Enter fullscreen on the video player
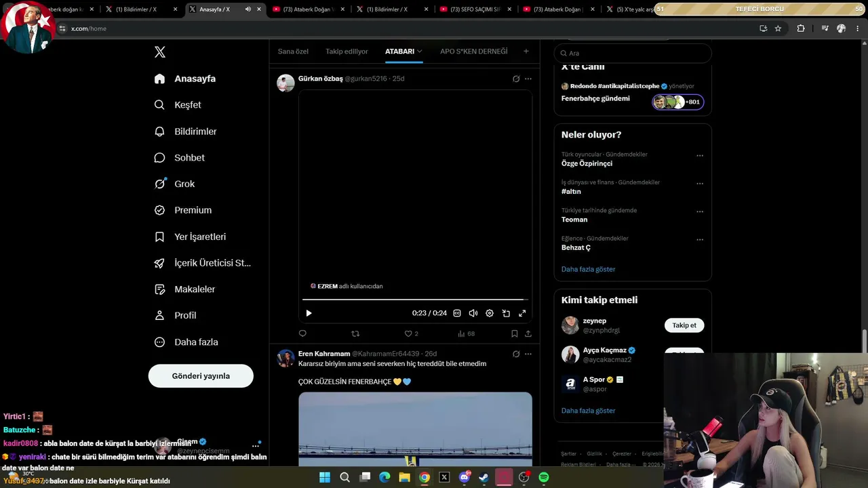This screenshot has width=868, height=488. (522, 313)
